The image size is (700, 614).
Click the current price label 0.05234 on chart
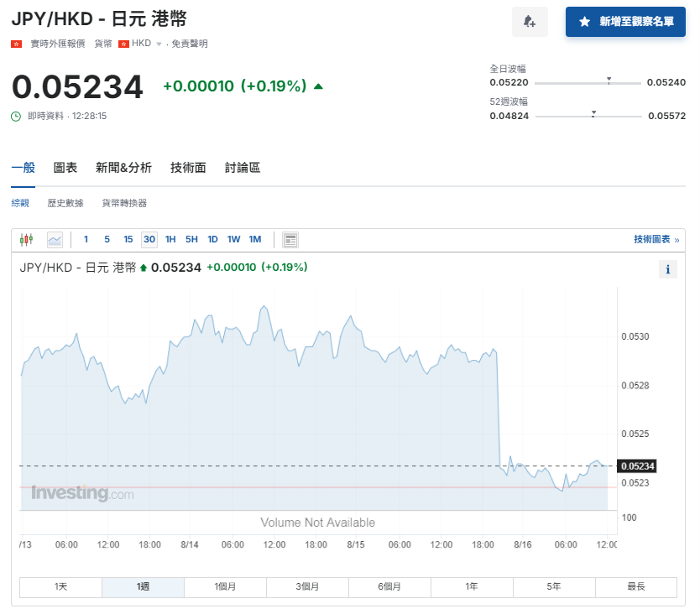tap(638, 466)
